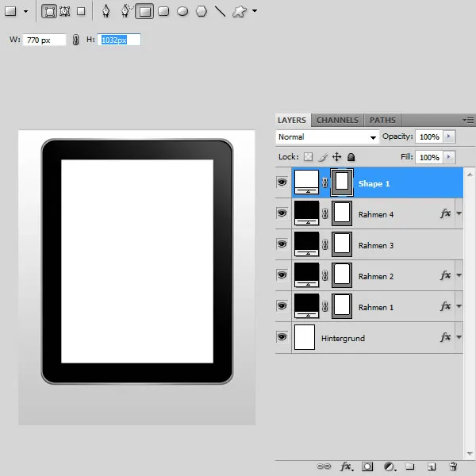Hide the Rahmen 3 layer
The width and height of the screenshot is (476, 476).
click(x=282, y=244)
